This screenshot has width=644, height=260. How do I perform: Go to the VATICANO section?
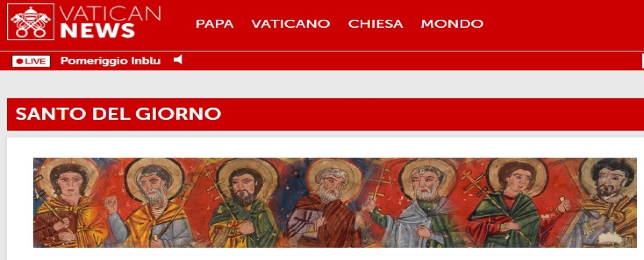tap(291, 24)
